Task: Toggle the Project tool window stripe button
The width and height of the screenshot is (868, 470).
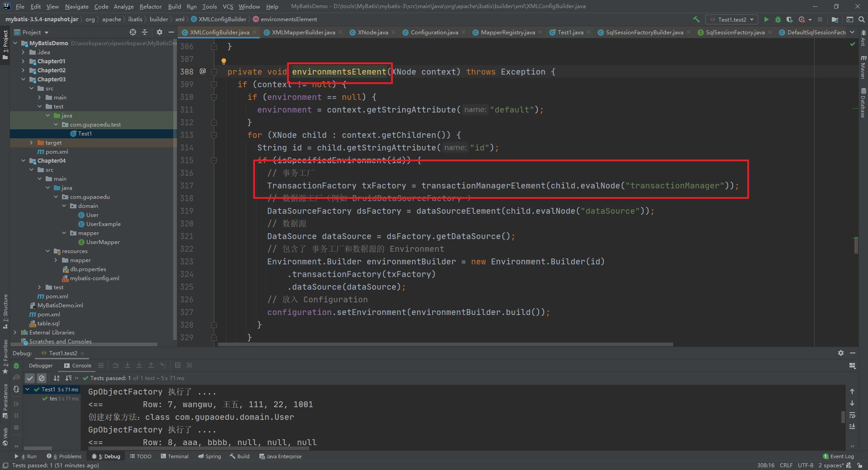Action: tap(5, 45)
